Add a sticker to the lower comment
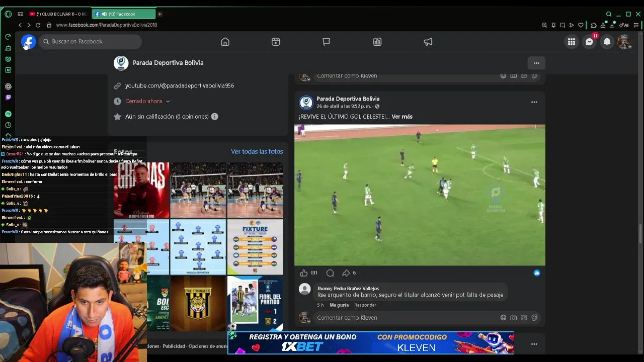Viewport: 644px width, 362px height. pyautogui.click(x=534, y=318)
